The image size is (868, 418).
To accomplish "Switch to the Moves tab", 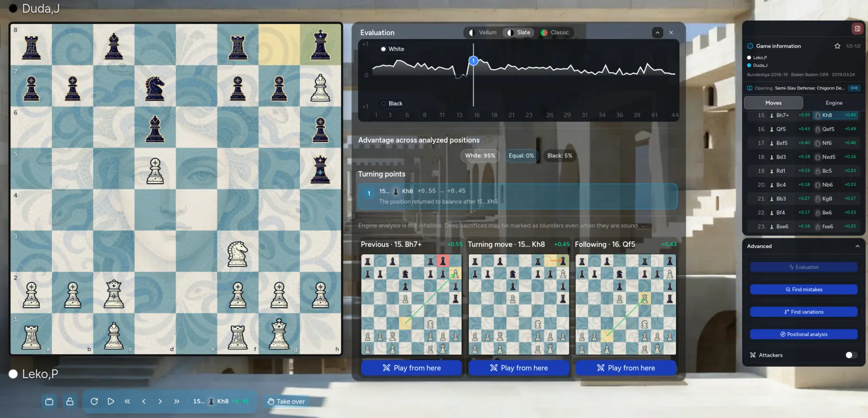I will (773, 103).
